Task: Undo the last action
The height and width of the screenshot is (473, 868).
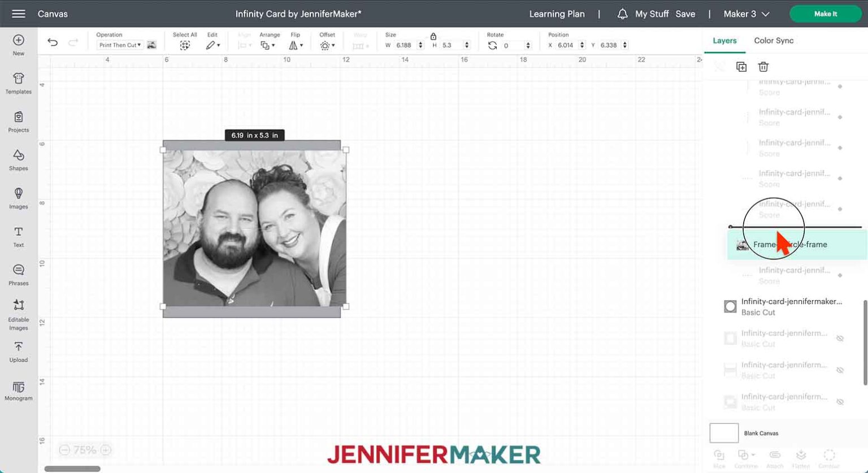Action: pos(53,42)
